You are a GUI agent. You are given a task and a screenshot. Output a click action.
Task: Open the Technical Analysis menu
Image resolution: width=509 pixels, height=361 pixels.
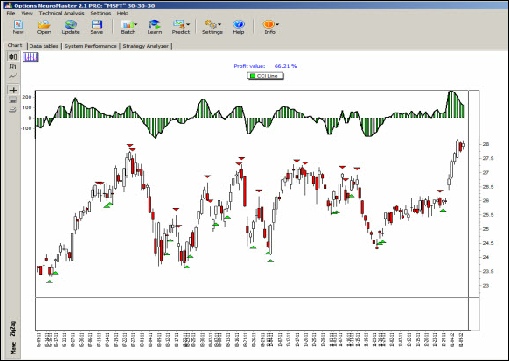(61, 13)
